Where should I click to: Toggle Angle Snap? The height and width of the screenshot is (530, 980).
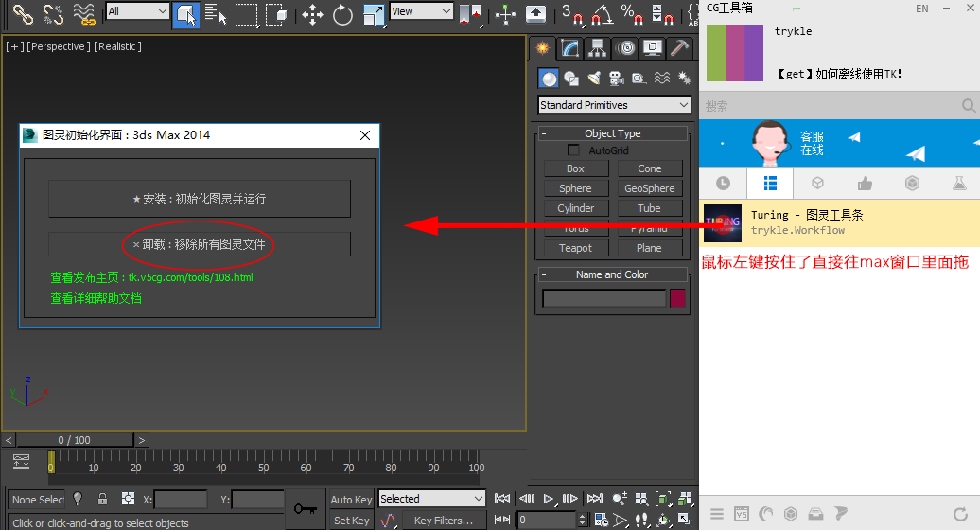tap(602, 14)
